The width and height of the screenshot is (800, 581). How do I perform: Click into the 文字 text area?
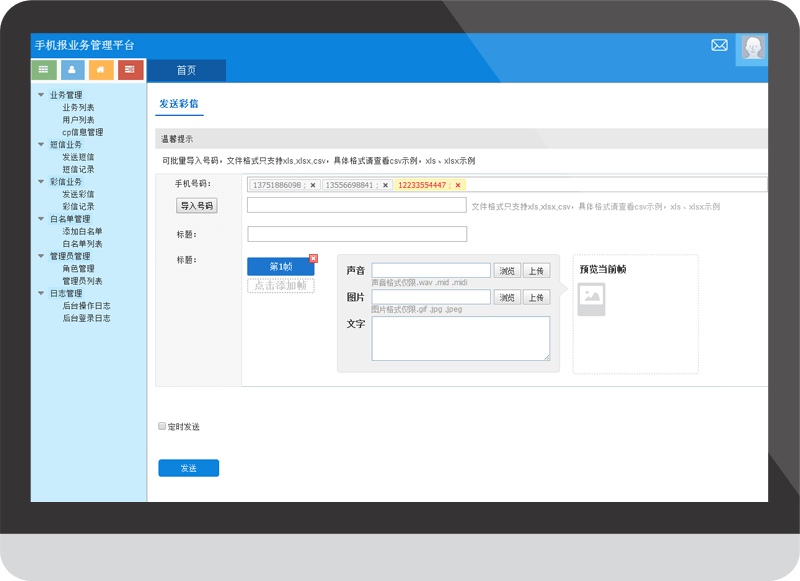[461, 339]
